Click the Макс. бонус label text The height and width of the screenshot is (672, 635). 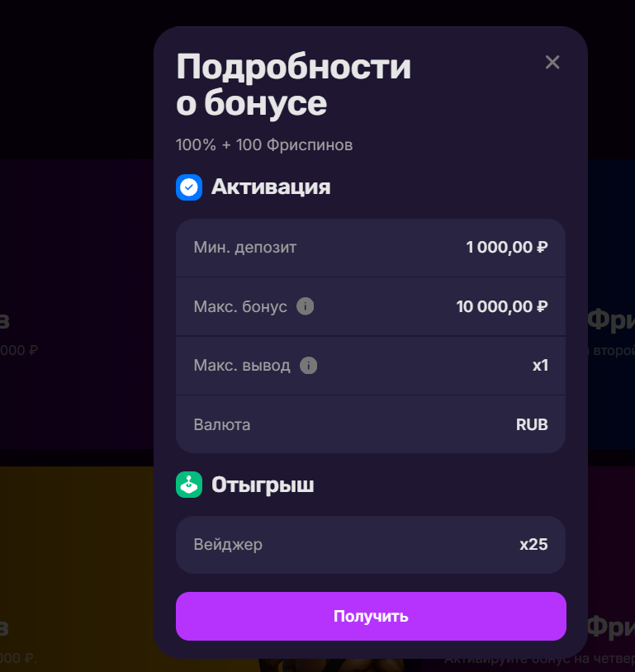point(240,306)
